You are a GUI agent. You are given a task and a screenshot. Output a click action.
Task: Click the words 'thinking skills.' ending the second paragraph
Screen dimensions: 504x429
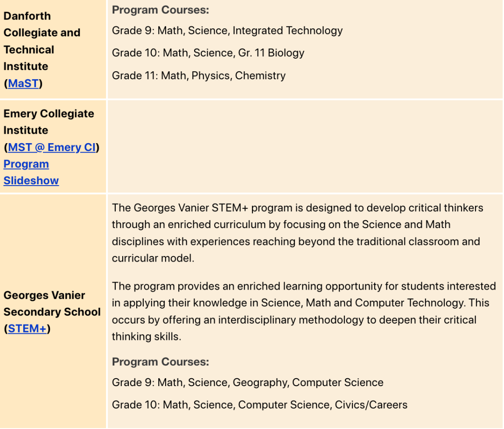point(147,337)
